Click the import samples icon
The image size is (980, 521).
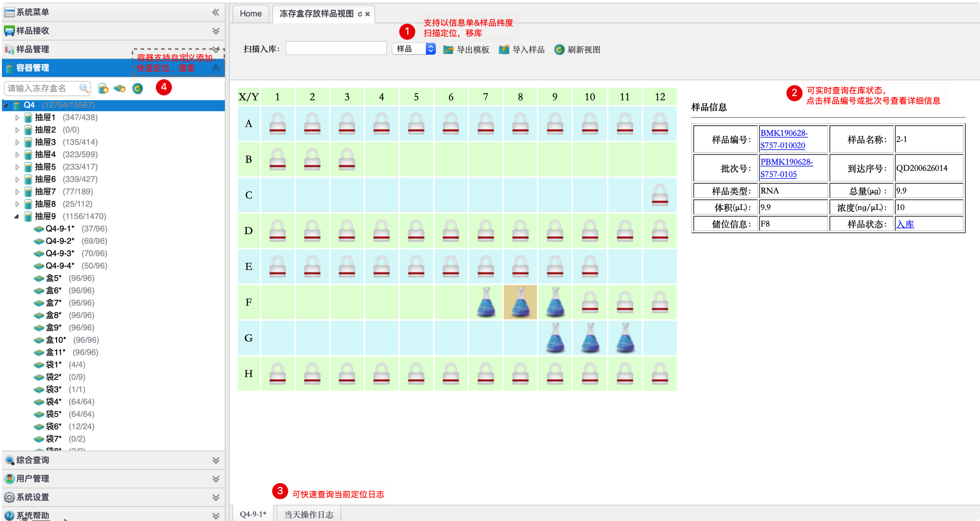pos(504,50)
